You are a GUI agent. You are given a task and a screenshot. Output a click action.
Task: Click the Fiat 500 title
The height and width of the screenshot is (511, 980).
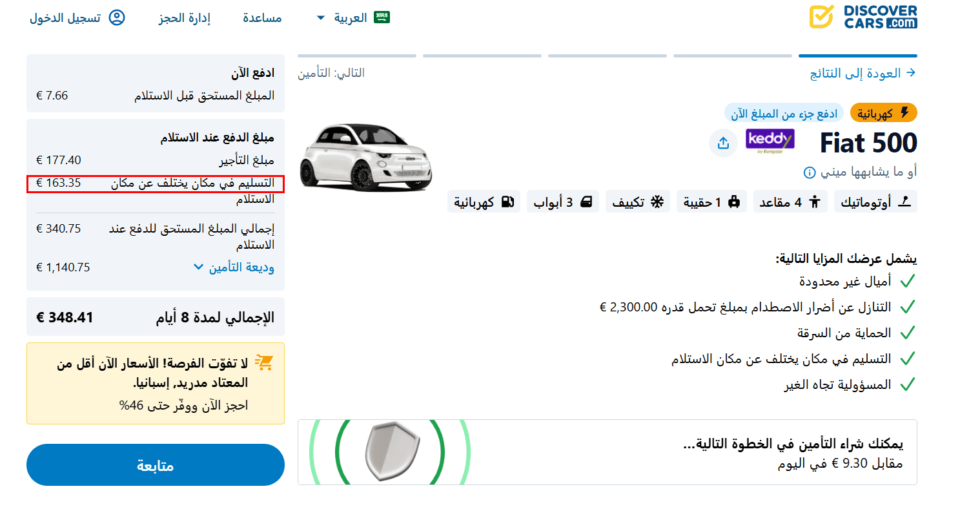(x=868, y=143)
